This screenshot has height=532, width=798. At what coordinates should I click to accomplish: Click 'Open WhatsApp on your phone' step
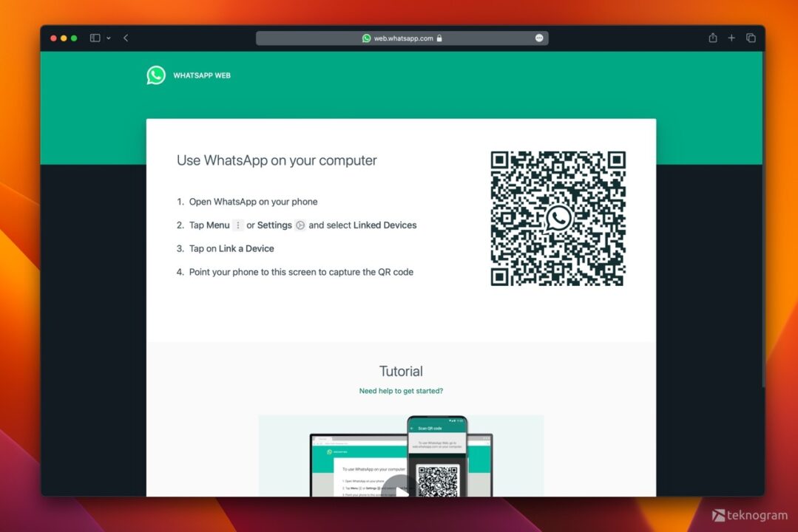[253, 202]
